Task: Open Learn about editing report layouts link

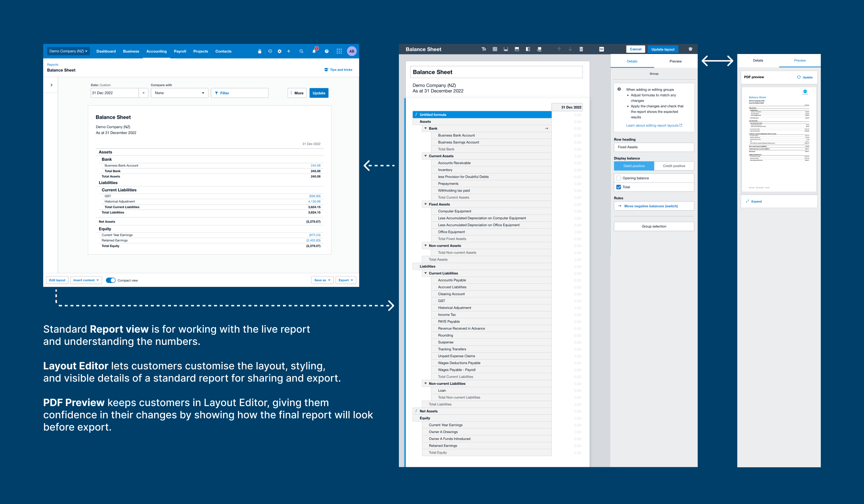Action: coord(654,126)
